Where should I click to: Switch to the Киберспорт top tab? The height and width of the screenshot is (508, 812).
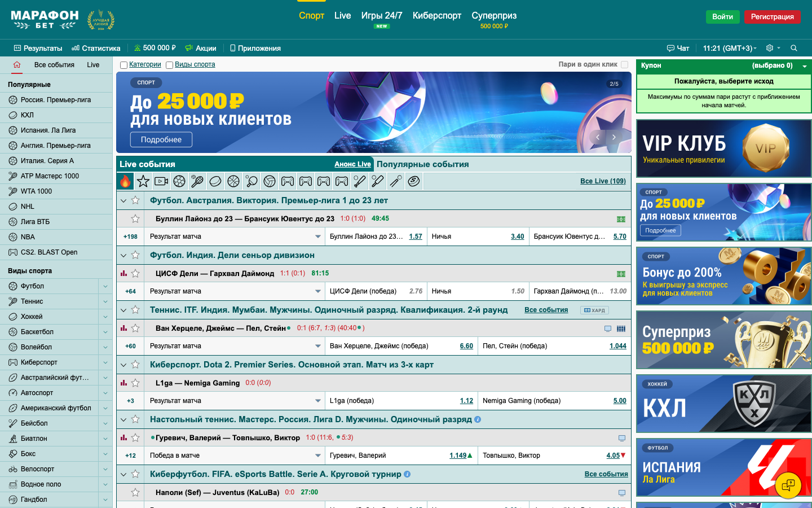click(x=436, y=16)
